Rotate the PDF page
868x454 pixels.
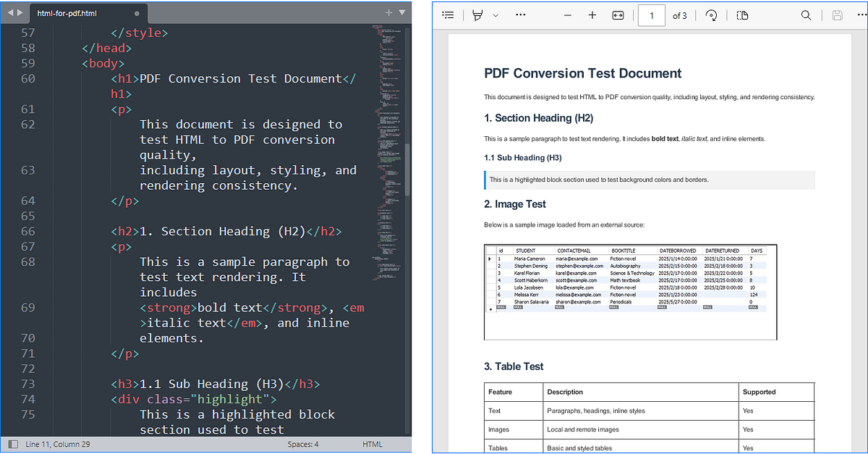pyautogui.click(x=711, y=15)
